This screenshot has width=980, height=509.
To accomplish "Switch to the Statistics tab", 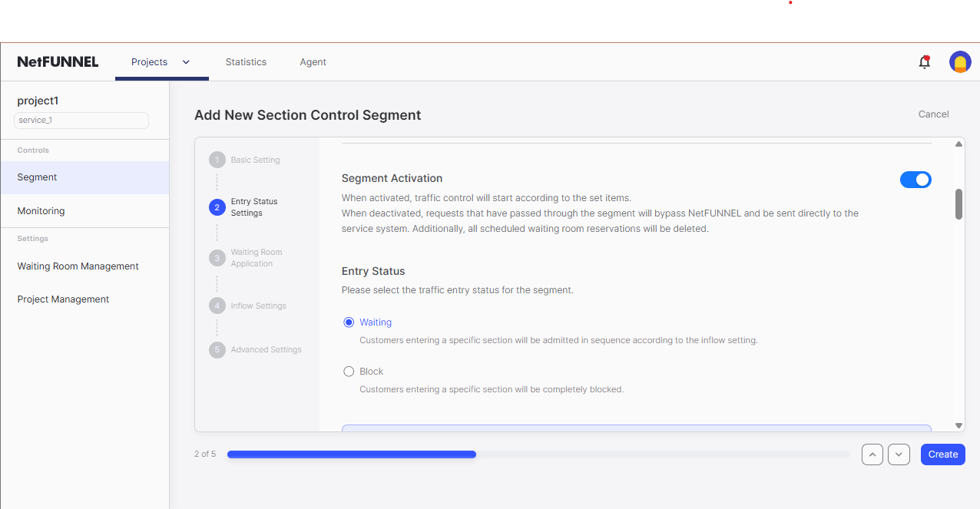I will tap(246, 62).
